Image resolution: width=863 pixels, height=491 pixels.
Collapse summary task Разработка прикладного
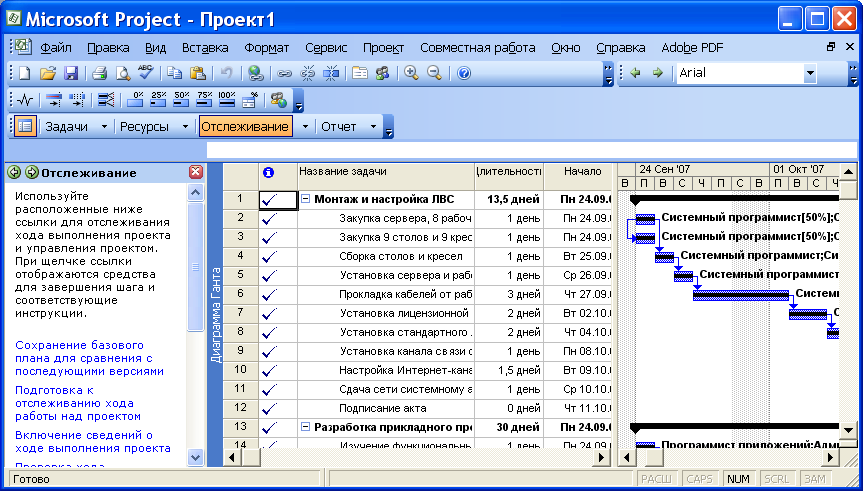[x=305, y=427]
